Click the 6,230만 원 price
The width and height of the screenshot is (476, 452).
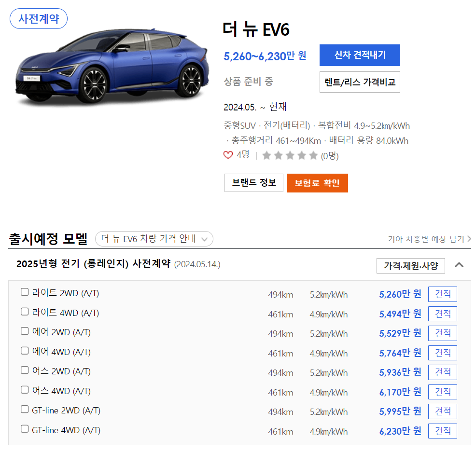400,431
